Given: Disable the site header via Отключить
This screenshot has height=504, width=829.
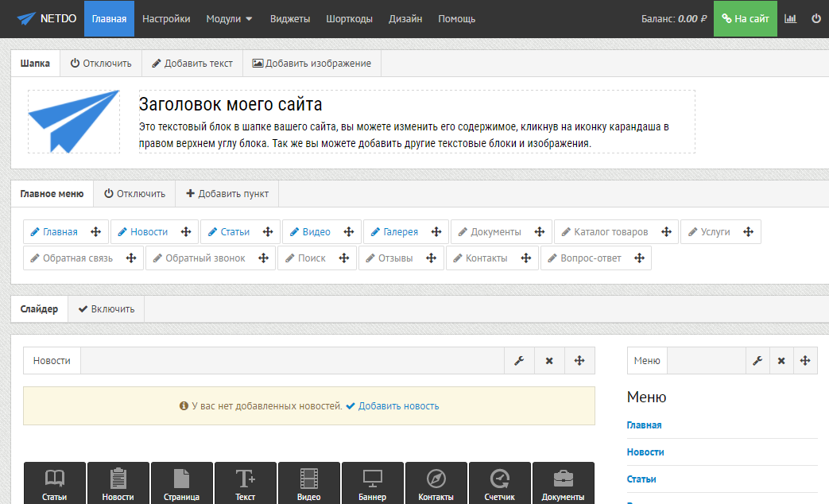Looking at the screenshot, I should point(101,62).
